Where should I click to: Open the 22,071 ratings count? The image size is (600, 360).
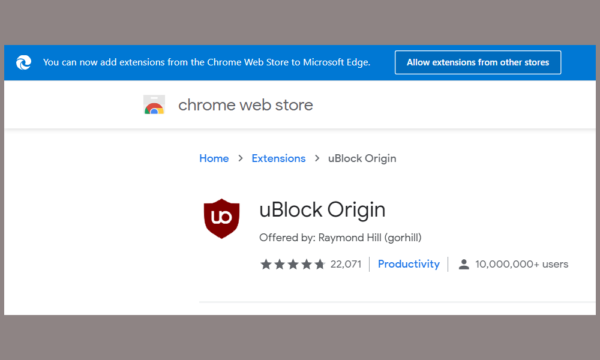pos(346,264)
